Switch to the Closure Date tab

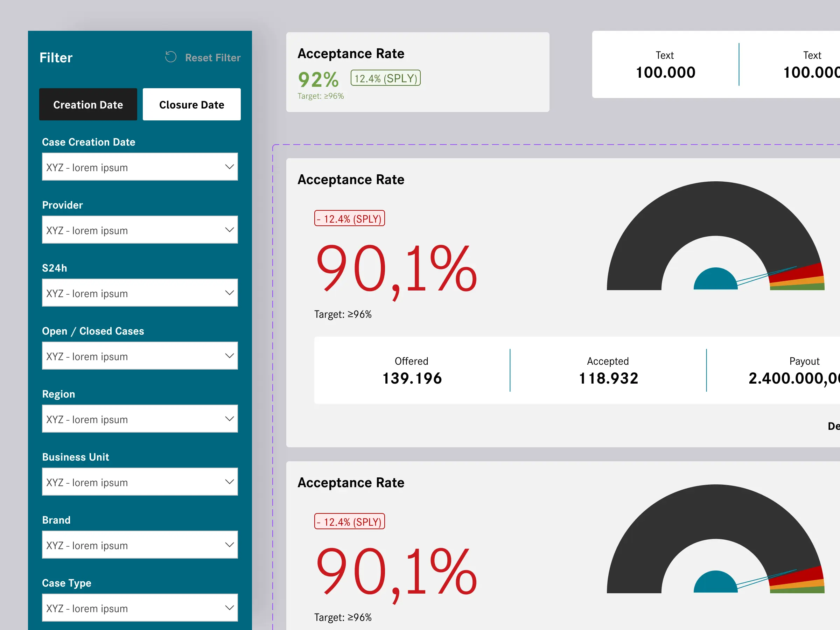[x=191, y=104]
